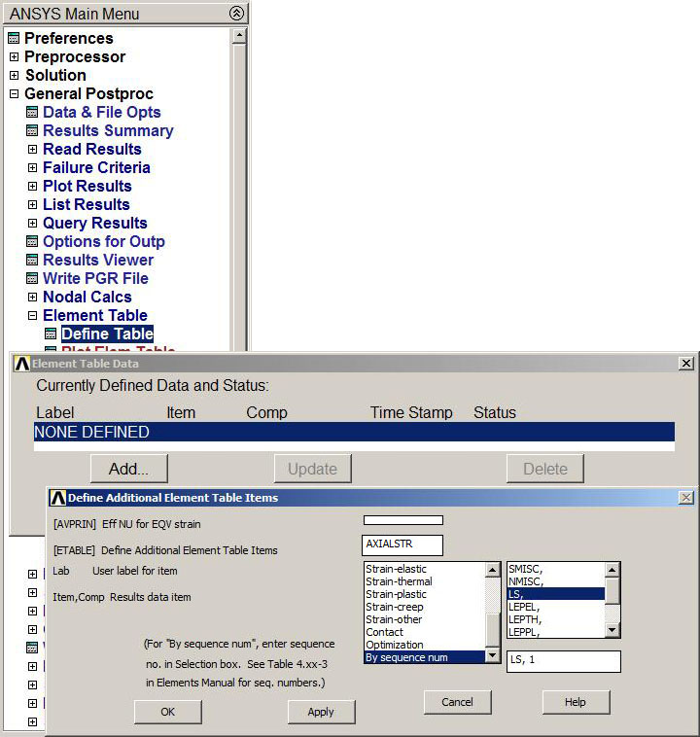This screenshot has width=700, height=737.
Task: Click the Results Summary icon
Action: coord(32,131)
